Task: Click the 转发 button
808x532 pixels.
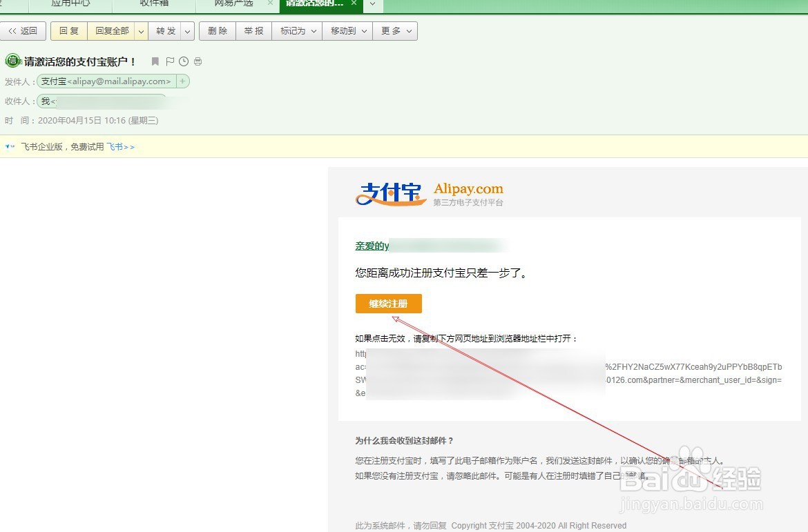Action: point(166,32)
